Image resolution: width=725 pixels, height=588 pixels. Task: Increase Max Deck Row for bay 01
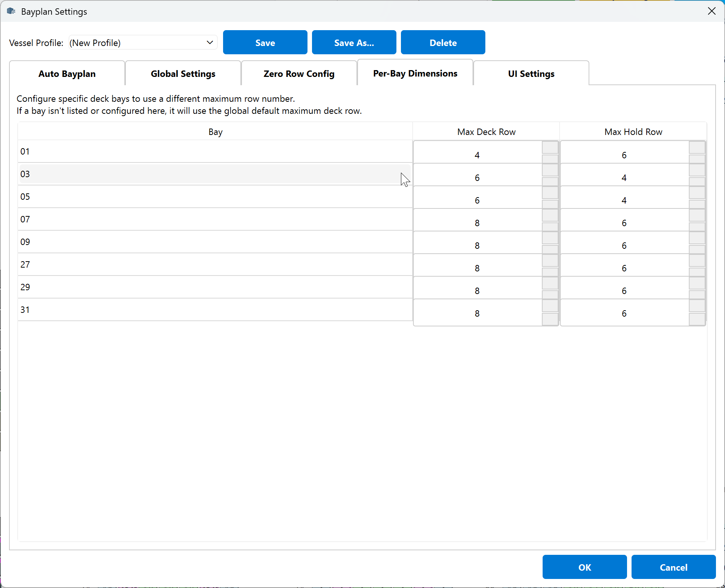(x=550, y=147)
